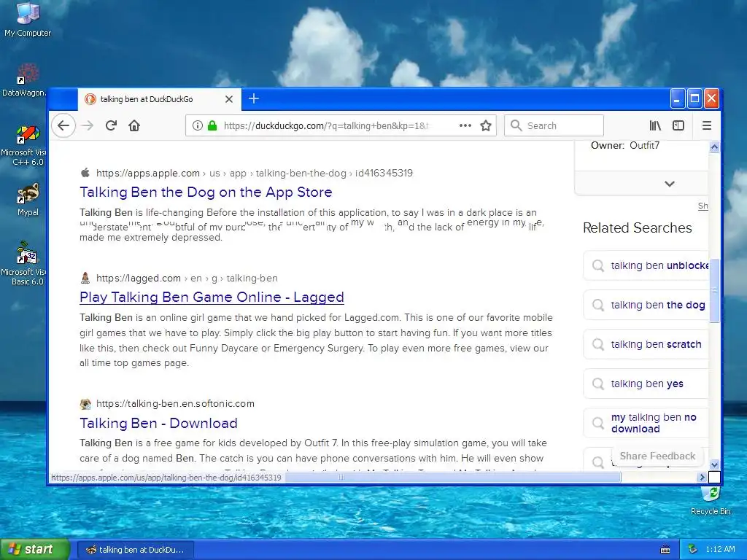Click the lagged.com result URL

coord(187,278)
